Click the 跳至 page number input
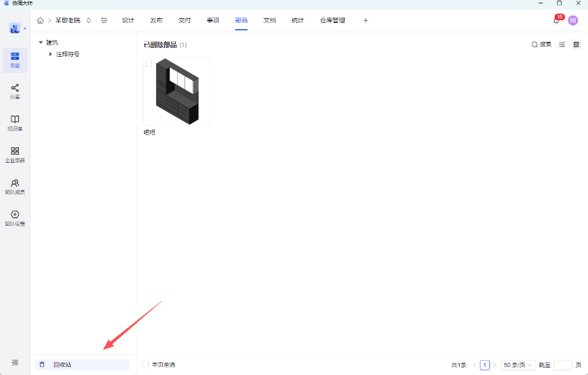 pos(562,365)
